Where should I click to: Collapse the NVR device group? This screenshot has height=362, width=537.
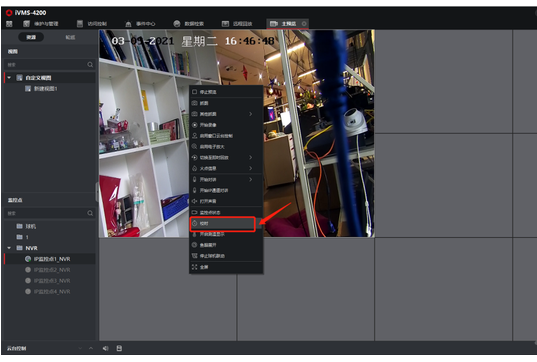pyautogui.click(x=9, y=248)
